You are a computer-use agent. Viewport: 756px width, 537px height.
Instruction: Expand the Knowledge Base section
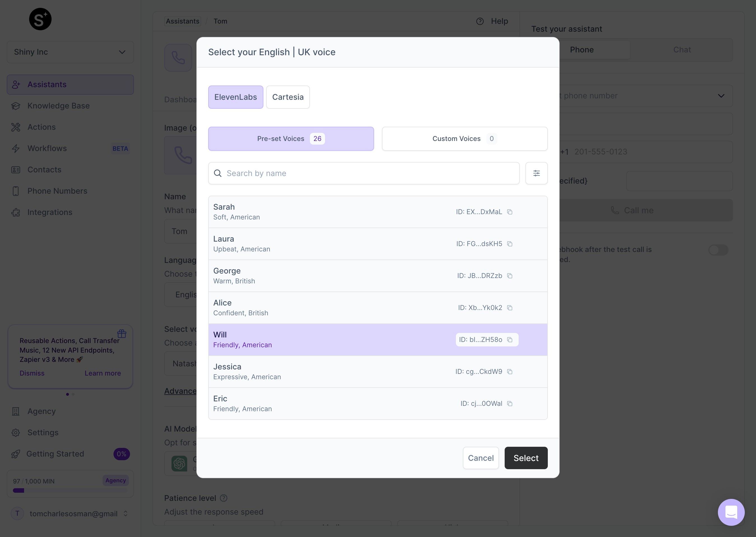[58, 106]
